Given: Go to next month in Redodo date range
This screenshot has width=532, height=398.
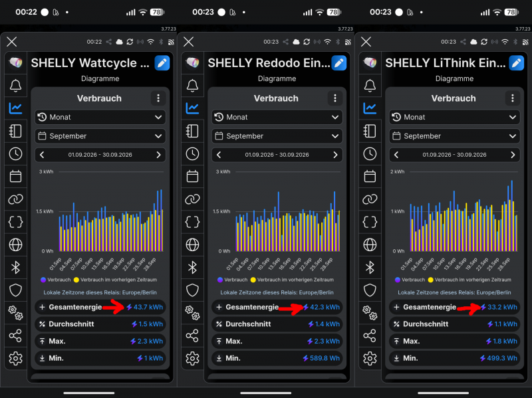Looking at the screenshot, I should (335, 155).
